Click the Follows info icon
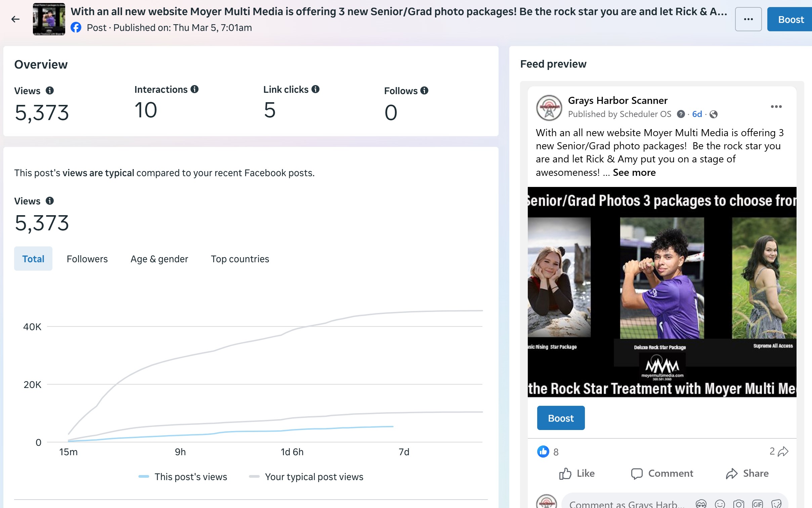The image size is (812, 508). coord(424,90)
